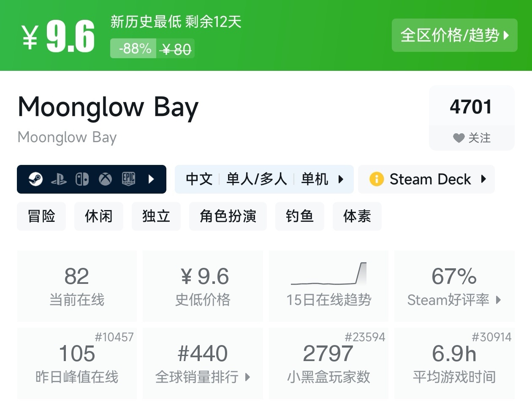
Task: Expand Steam Deck compatibility details
Action: click(483, 179)
